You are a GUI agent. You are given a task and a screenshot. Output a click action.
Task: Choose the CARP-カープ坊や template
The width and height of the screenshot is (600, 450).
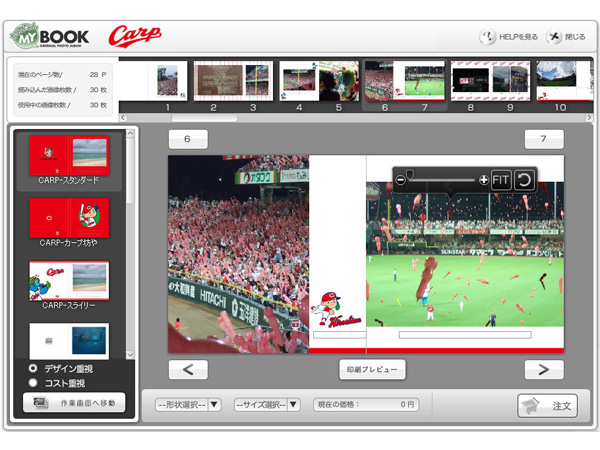[69, 223]
